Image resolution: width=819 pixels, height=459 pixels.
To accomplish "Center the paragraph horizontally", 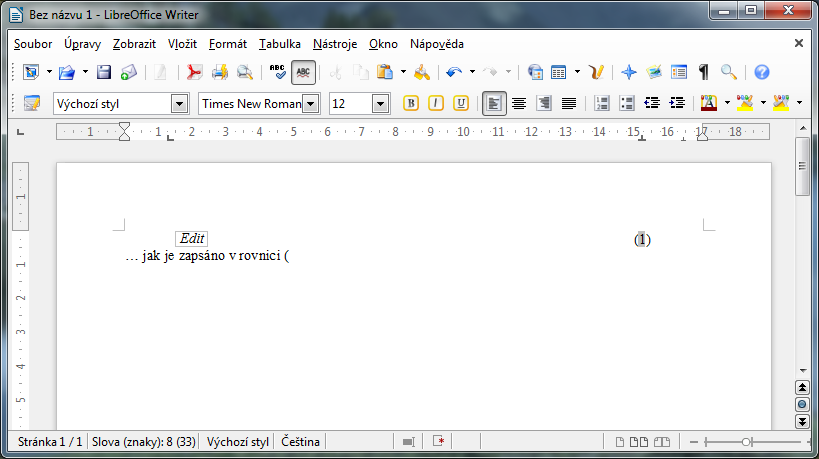I will (x=519, y=103).
